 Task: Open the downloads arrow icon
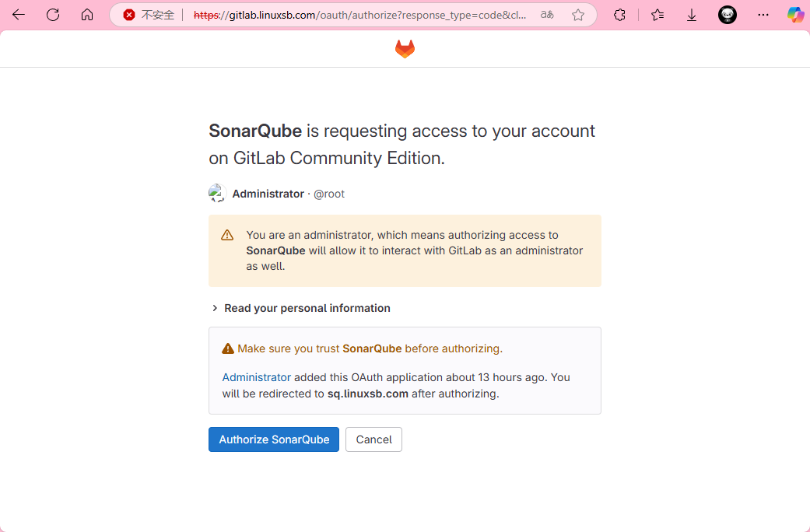click(691, 16)
